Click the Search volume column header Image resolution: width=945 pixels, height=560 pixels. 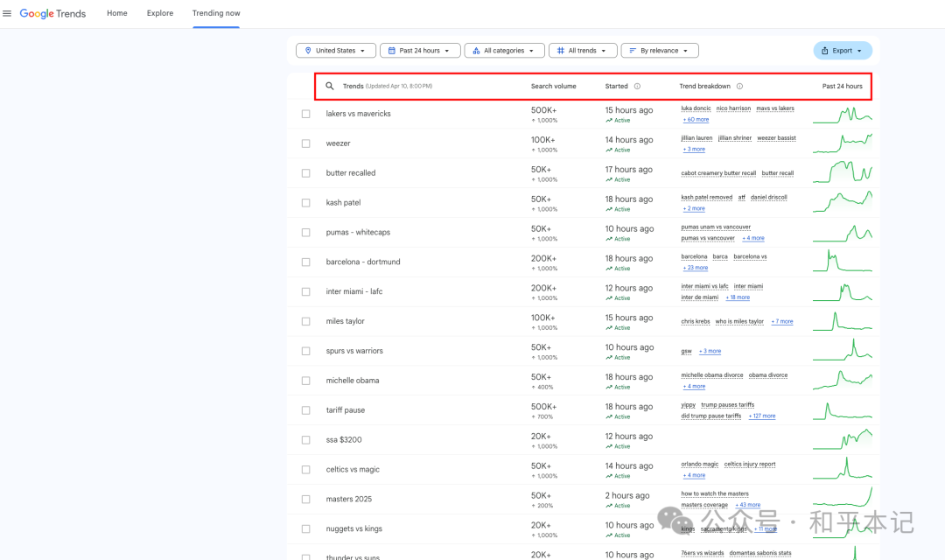(x=553, y=87)
